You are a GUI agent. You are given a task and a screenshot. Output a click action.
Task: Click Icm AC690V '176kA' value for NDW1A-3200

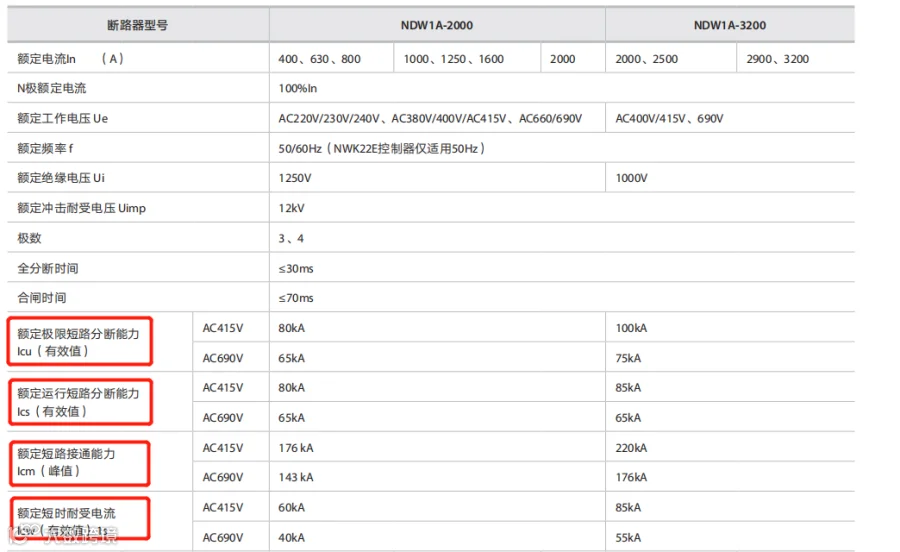[631, 477]
